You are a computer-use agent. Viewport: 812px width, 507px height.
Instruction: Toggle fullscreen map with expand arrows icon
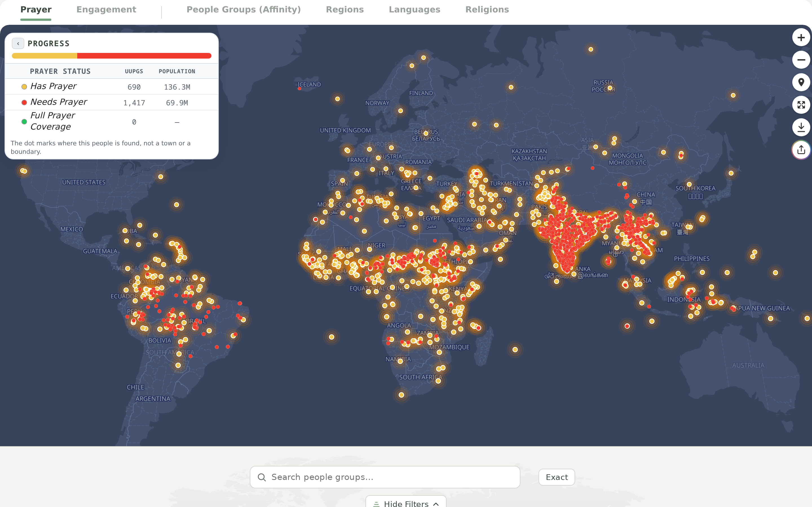(x=801, y=105)
